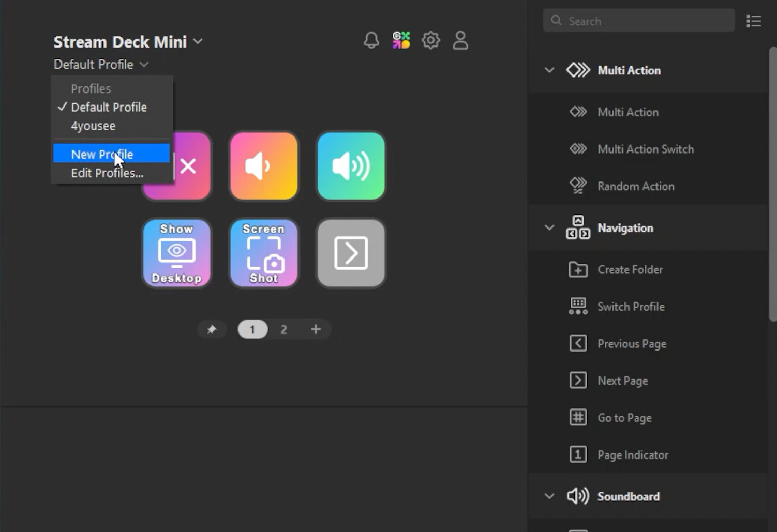Click the Create Folder icon
777x532 pixels.
pyautogui.click(x=578, y=269)
